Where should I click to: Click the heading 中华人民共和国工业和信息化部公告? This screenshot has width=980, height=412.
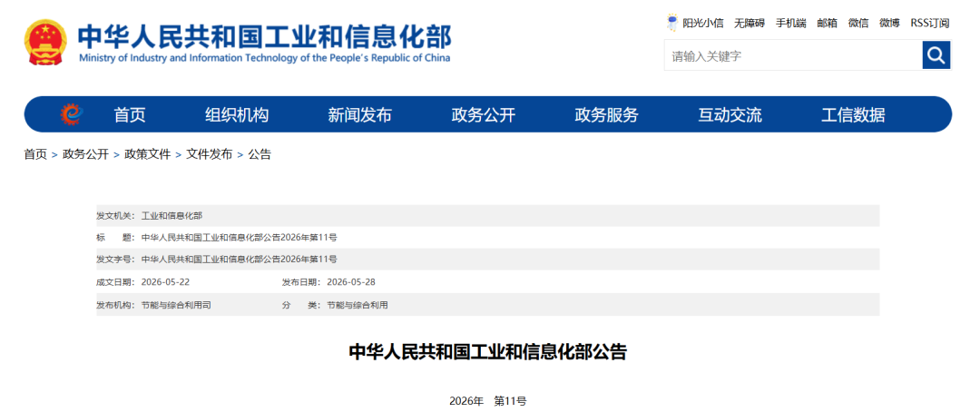tap(487, 351)
